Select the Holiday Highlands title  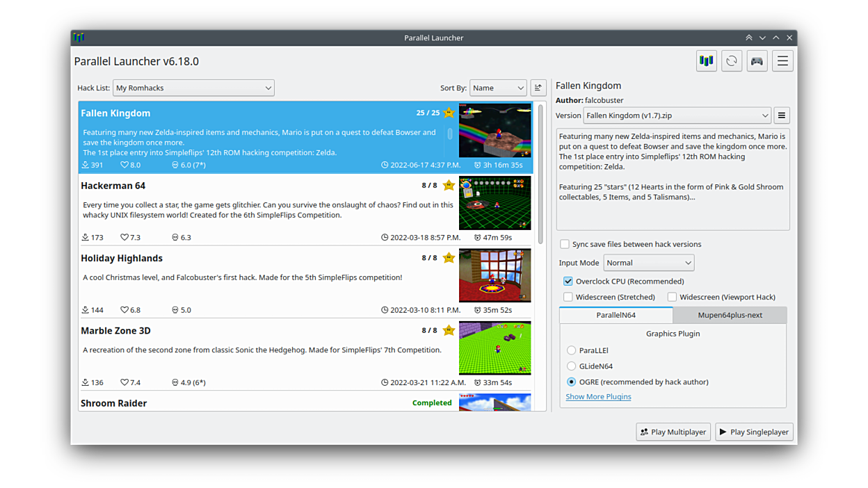point(122,258)
